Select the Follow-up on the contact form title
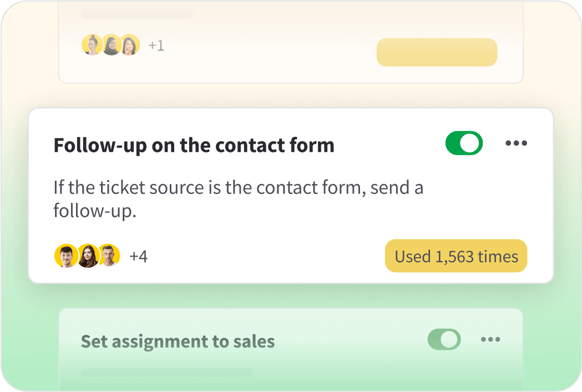Screen dimensions: 582x392 [194, 145]
